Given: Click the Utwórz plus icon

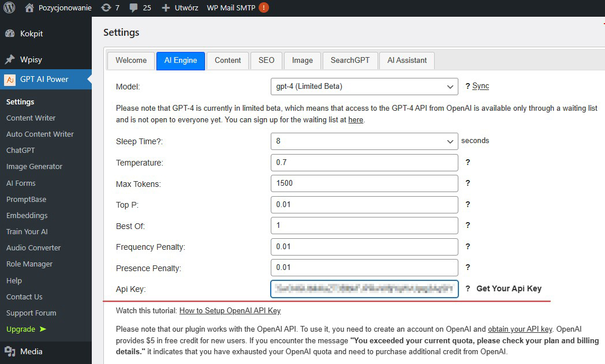Looking at the screenshot, I should (x=166, y=7).
